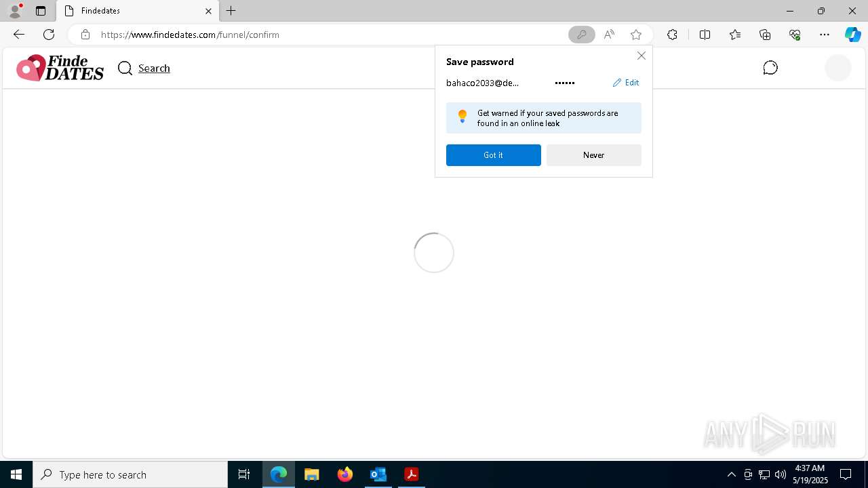Image resolution: width=868 pixels, height=488 pixels.
Task: Open the chat messages icon
Action: 770,68
